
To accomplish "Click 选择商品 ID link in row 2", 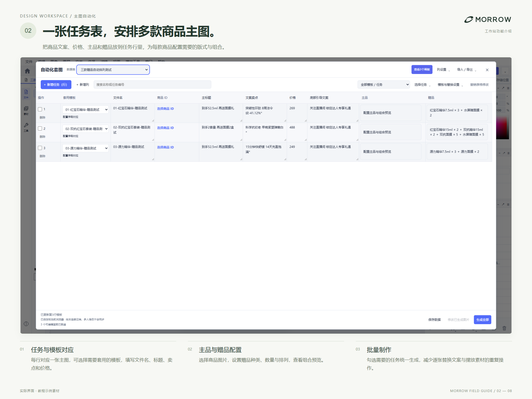I will [x=165, y=128].
